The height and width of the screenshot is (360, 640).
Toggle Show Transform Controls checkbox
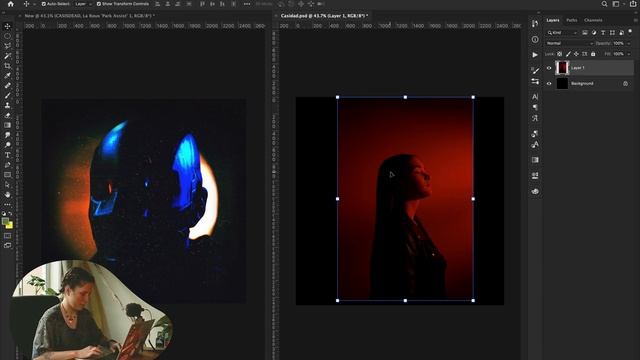pyautogui.click(x=99, y=4)
